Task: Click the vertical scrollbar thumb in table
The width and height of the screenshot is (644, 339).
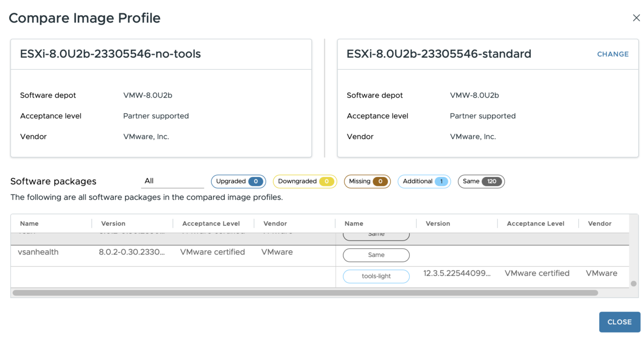Action: (633, 283)
